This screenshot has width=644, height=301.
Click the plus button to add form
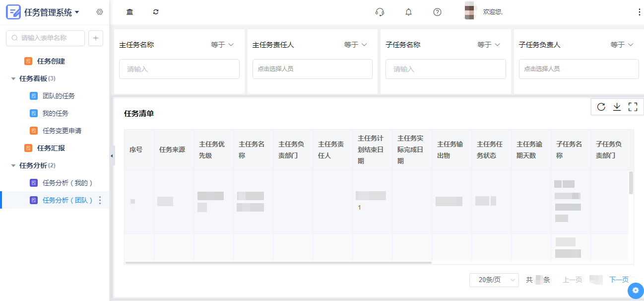(96, 38)
